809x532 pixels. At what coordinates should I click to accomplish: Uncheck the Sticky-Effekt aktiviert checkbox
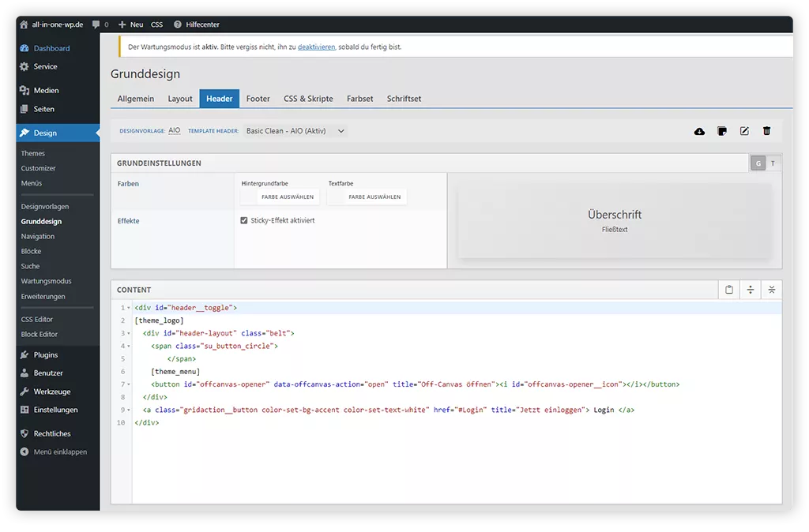pos(244,221)
